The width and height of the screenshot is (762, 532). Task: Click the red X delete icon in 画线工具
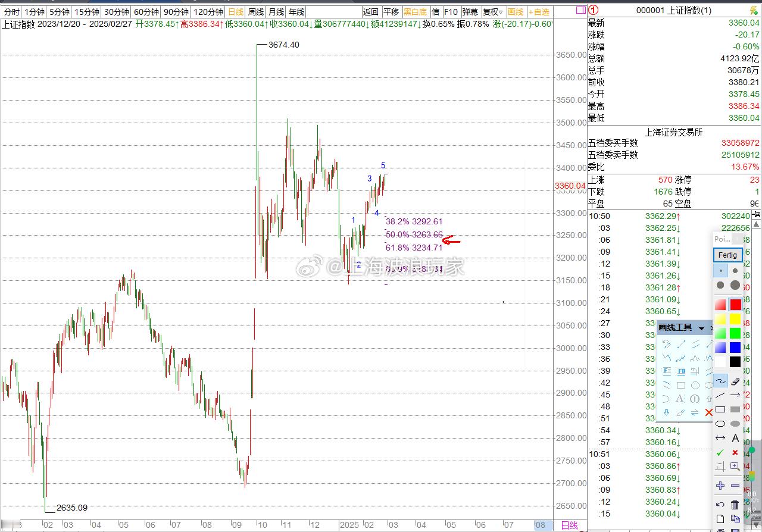pyautogui.click(x=708, y=412)
